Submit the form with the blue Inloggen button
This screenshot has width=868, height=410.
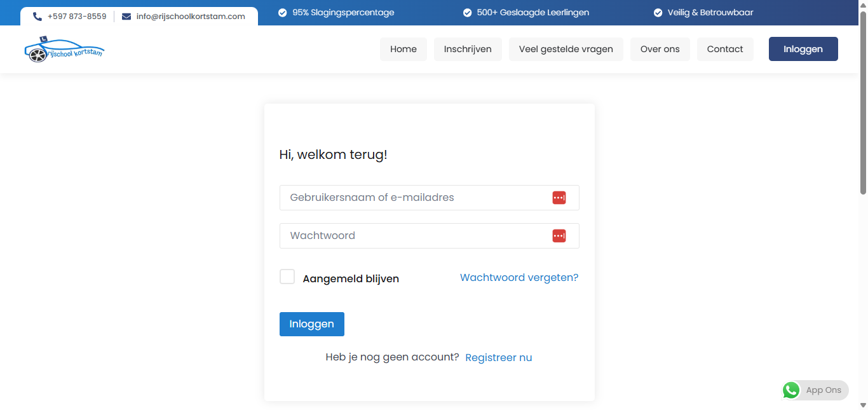tap(311, 324)
